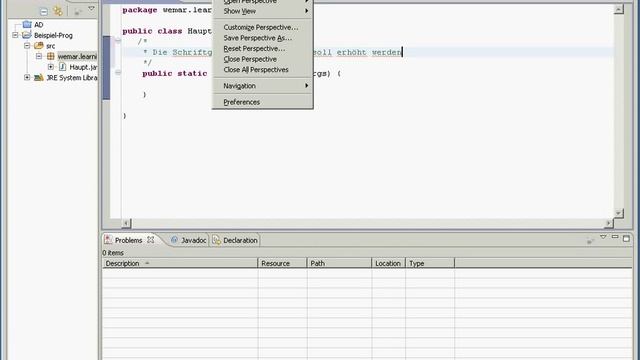Collapse the src folder node
640x360 pixels.
click(27, 46)
